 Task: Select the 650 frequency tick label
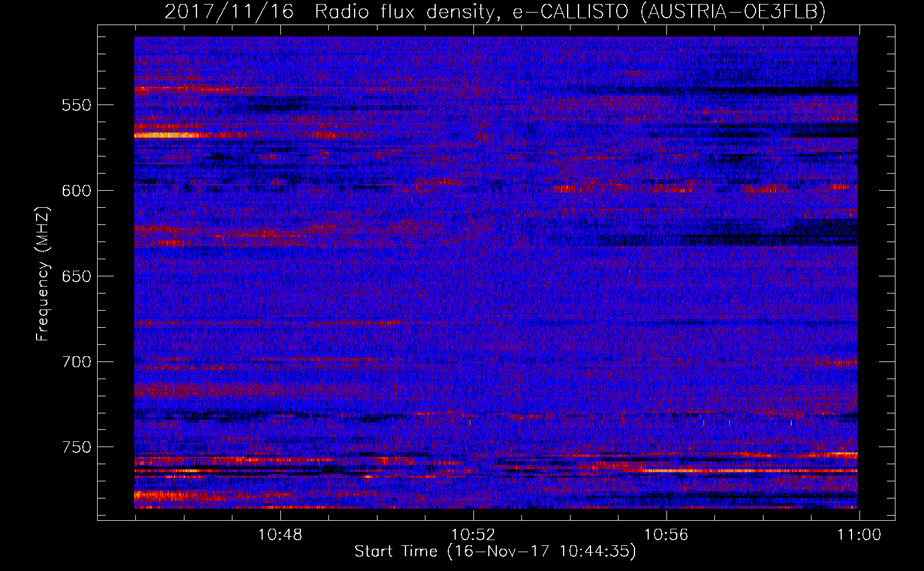[77, 276]
